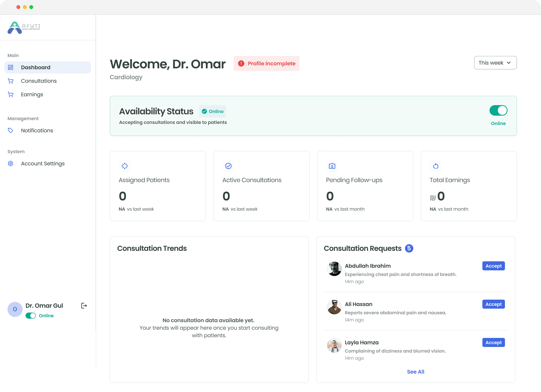This screenshot has height=392, width=541.
Task: Toggle the sidebar Online switch under Dr. Omar Gul
Action: click(x=31, y=316)
